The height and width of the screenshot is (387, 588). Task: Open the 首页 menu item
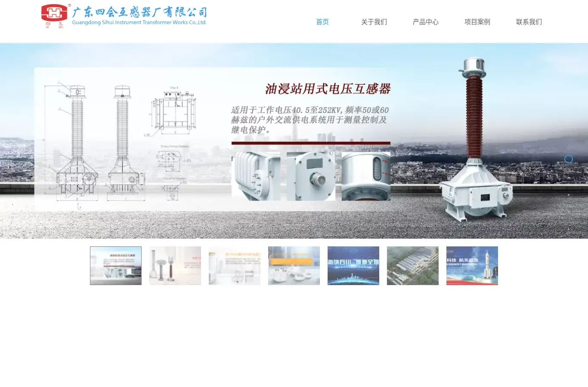[x=322, y=22]
